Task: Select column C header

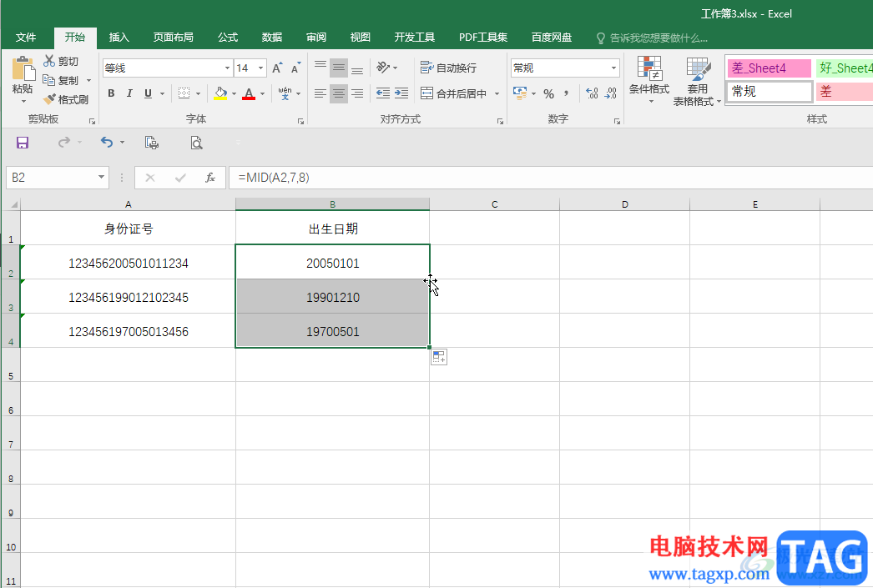Action: (x=494, y=204)
